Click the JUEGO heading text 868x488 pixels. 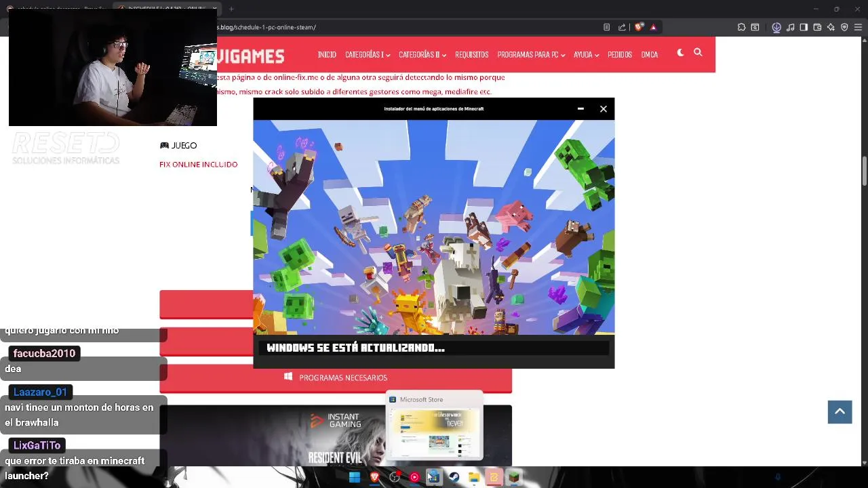pyautogui.click(x=184, y=146)
